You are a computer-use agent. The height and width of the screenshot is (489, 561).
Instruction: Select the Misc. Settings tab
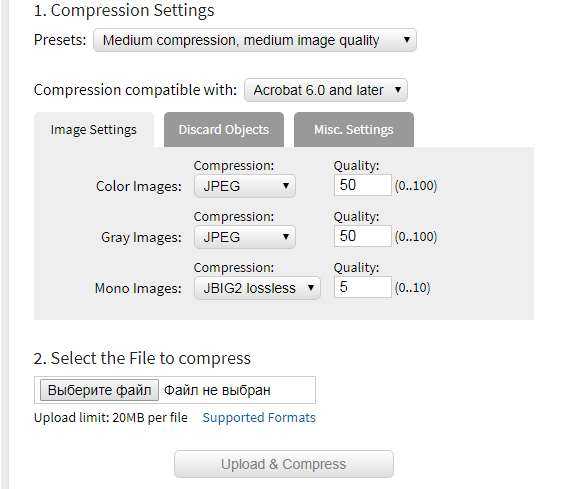point(354,129)
